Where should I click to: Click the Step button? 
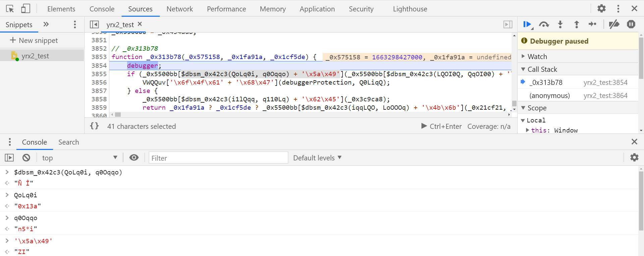pyautogui.click(x=593, y=24)
